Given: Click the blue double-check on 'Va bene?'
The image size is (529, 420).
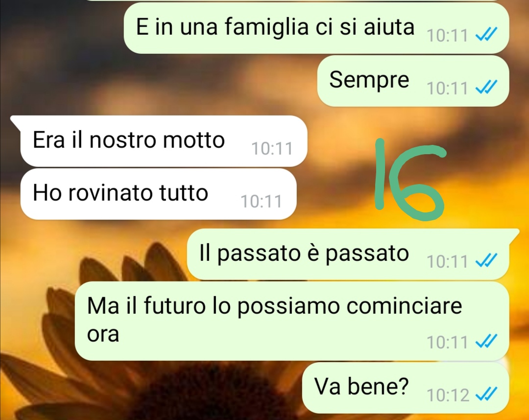Looking at the screenshot, I should pyautogui.click(x=486, y=394).
